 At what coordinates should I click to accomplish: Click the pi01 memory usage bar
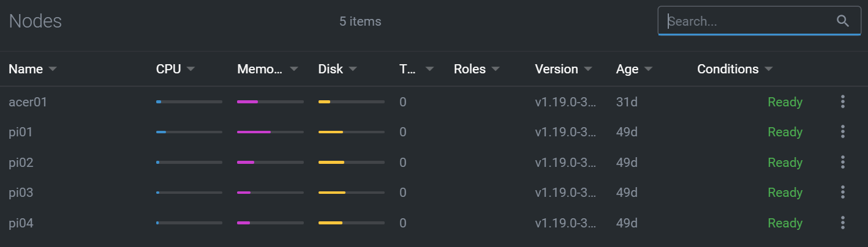coord(270,132)
